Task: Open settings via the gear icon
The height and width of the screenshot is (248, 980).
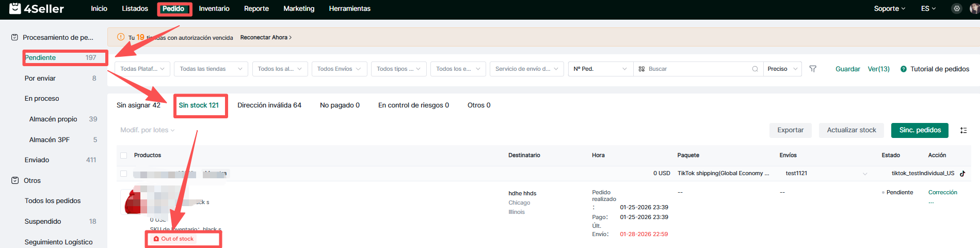Action: (957, 9)
